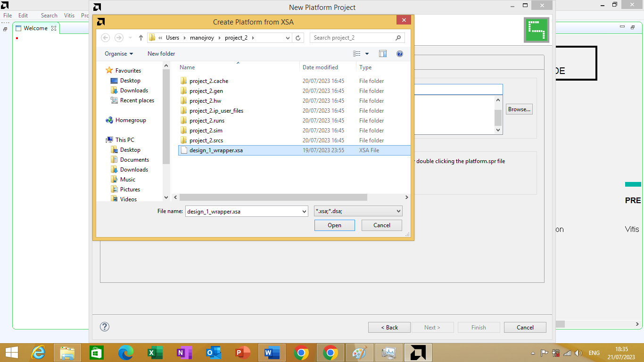Open File Explorer from taskbar

pos(67,353)
